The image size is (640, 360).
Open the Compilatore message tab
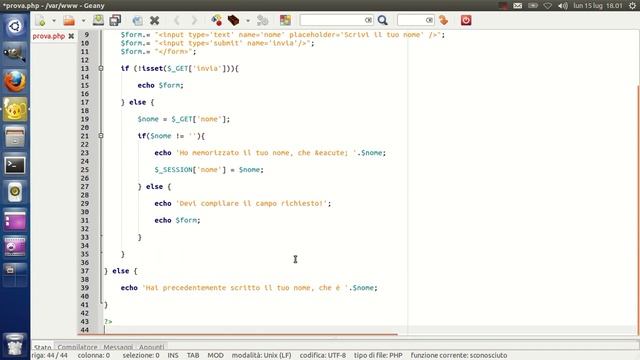[77, 347]
